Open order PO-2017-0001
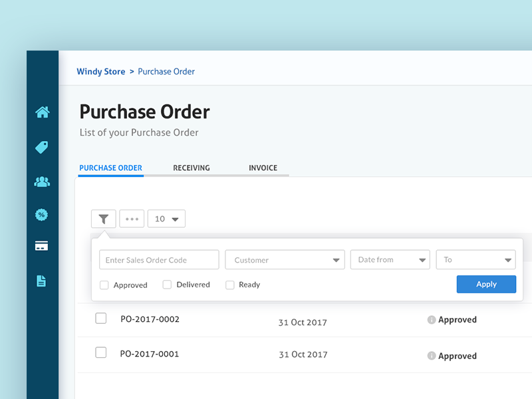The height and width of the screenshot is (399, 532). (x=149, y=354)
